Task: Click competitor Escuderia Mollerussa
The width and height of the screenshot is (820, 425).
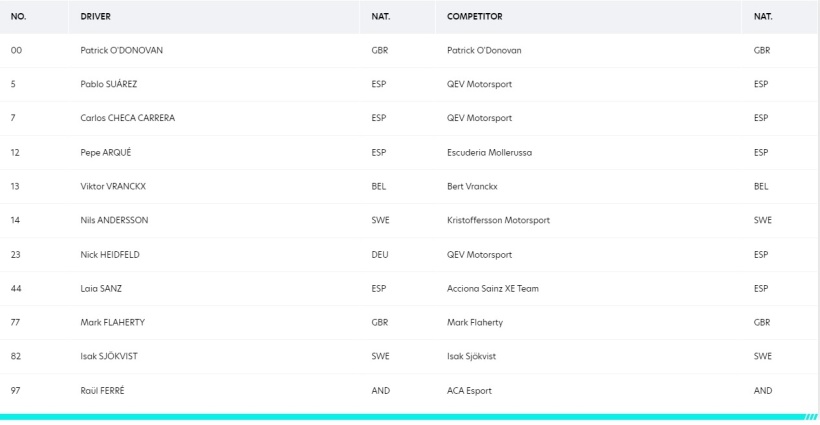Action: (489, 153)
